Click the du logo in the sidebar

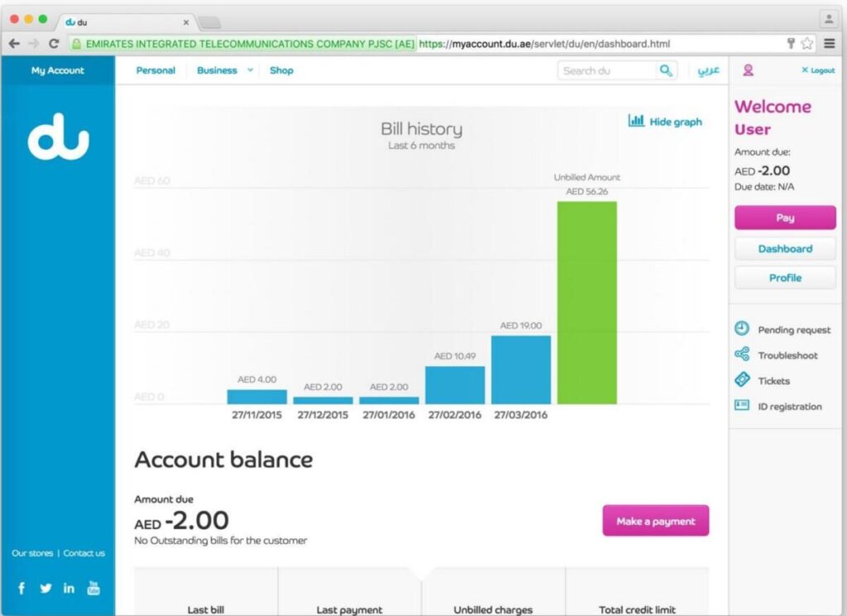(58, 137)
